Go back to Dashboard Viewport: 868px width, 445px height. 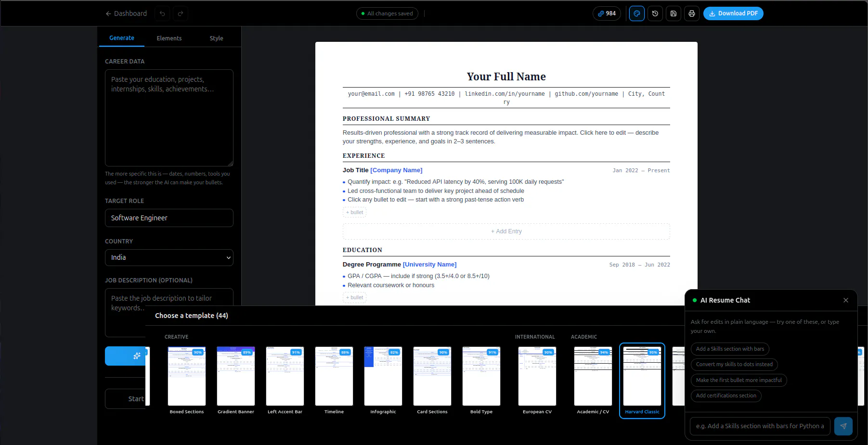[126, 13]
